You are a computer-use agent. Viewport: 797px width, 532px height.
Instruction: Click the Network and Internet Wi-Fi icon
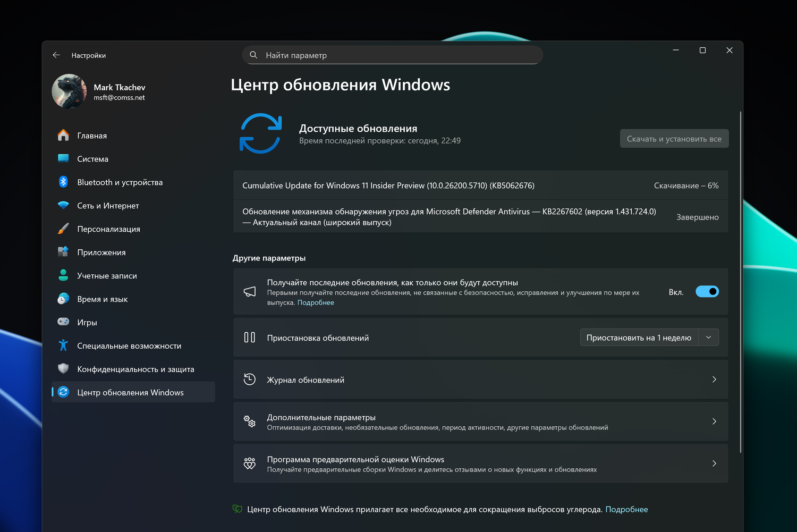coord(63,206)
